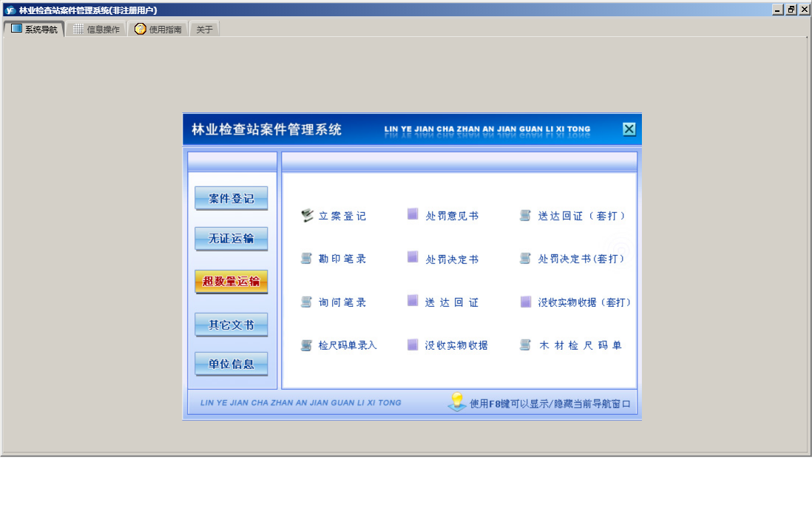Open the 关于 tab

205,29
